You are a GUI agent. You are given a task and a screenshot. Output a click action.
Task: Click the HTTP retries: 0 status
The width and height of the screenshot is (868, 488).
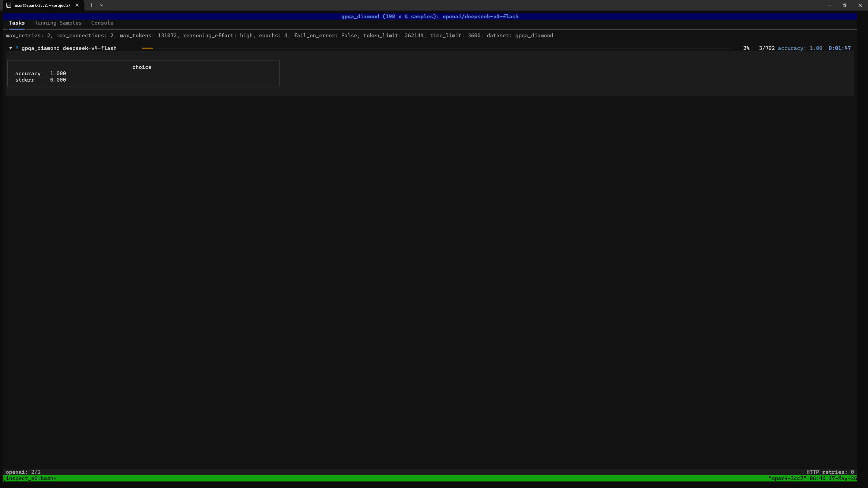830,472
